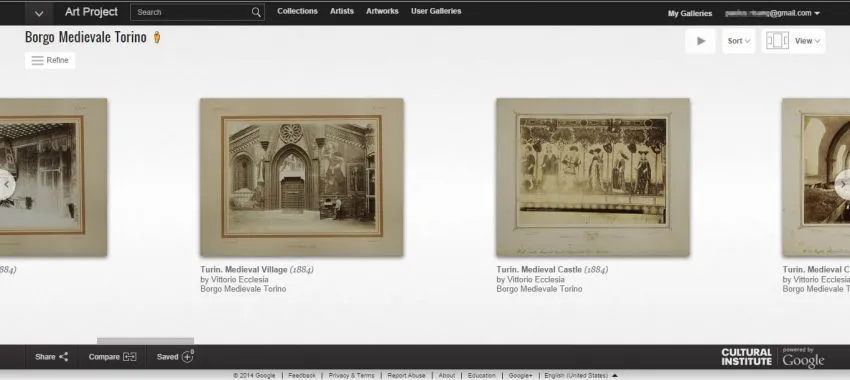This screenshot has width=850, height=380.
Task: Click 'Borgo Medievale Torino' under Medieval Village
Action: click(243, 289)
